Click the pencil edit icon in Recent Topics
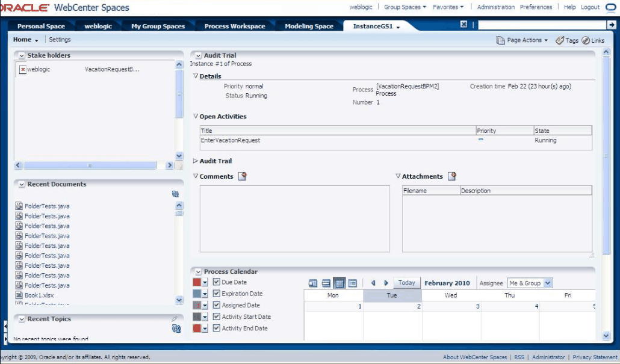 [x=175, y=318]
